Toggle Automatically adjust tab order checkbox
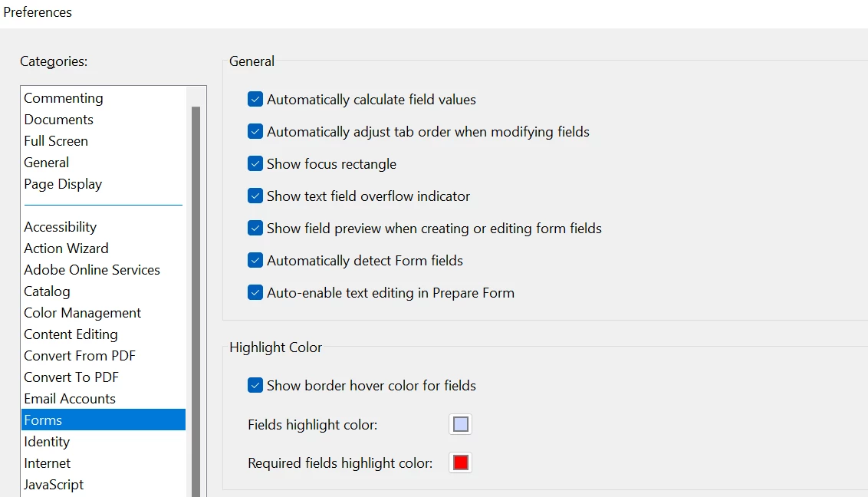Viewport: 868px width, 497px height. (255, 132)
